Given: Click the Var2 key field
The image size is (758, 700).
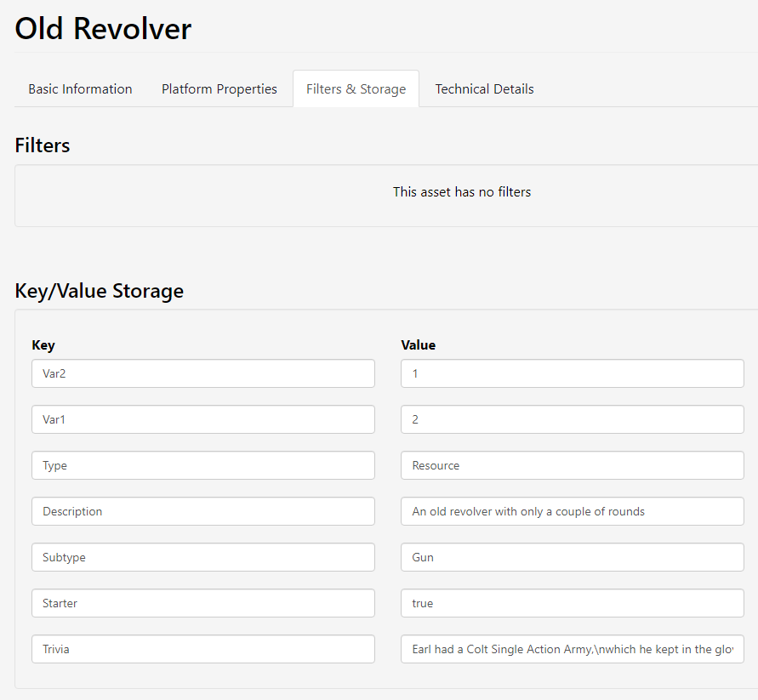Looking at the screenshot, I should point(202,373).
